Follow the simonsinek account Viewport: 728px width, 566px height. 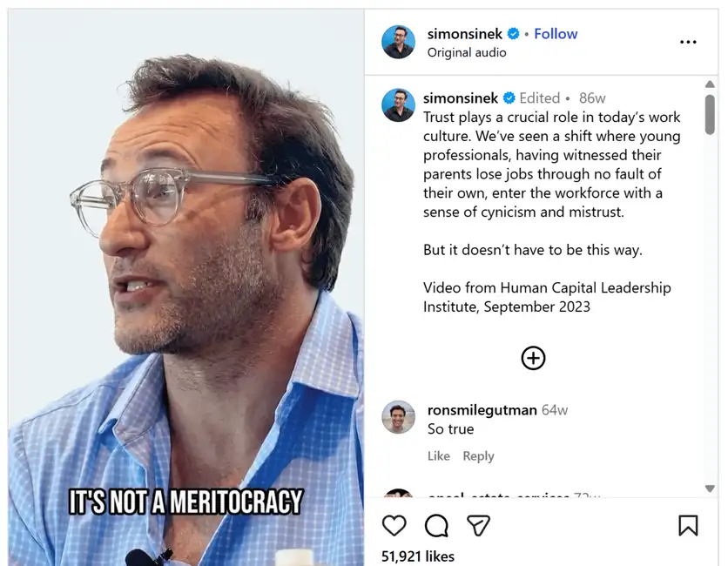[x=556, y=34]
